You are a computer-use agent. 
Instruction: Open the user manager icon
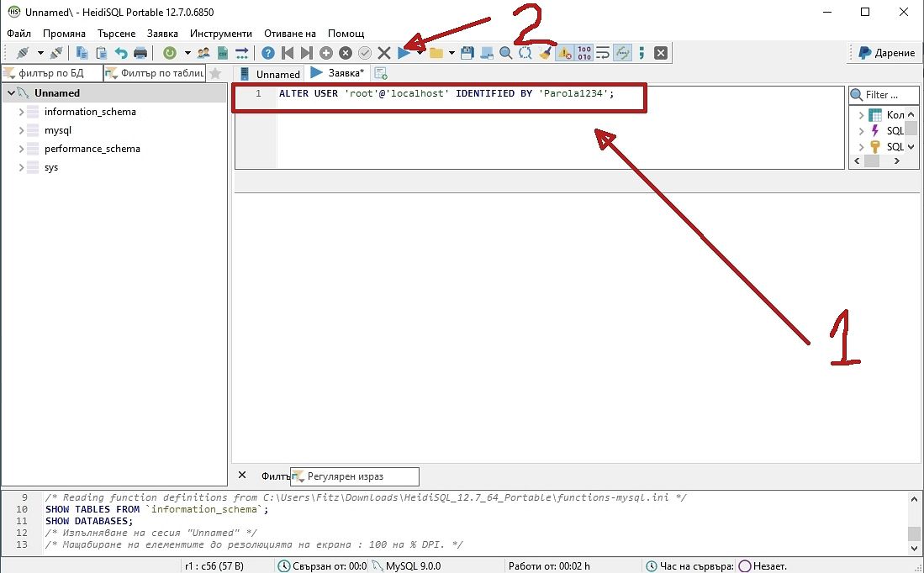tap(203, 53)
